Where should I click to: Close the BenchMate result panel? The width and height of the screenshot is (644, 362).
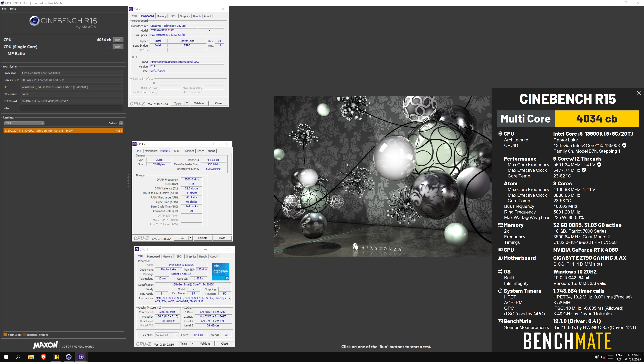pos(639,93)
